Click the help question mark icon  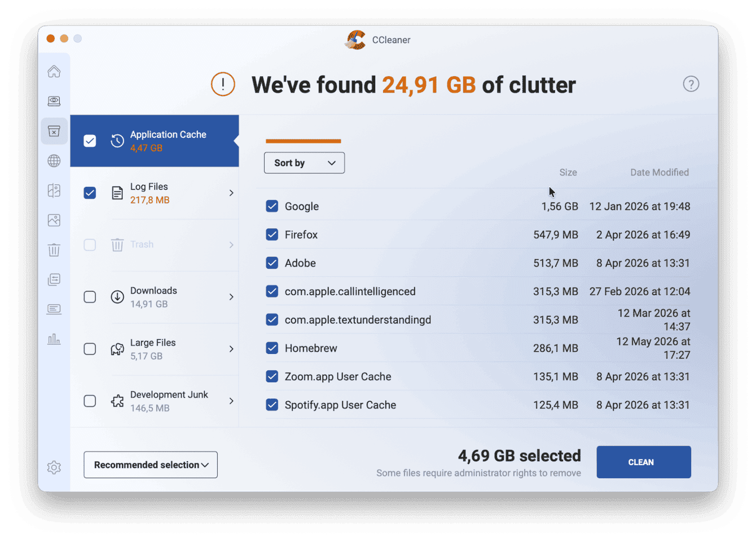[x=691, y=84]
